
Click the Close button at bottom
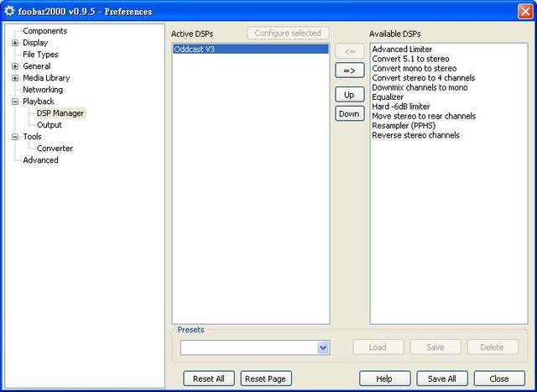tap(499, 379)
